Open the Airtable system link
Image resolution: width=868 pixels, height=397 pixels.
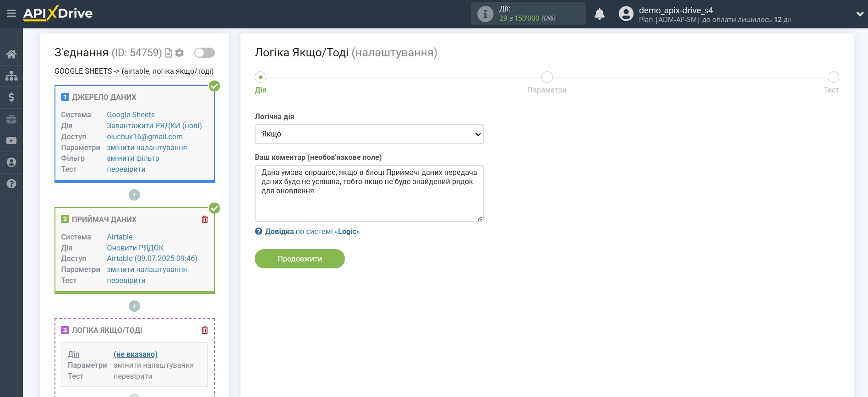point(120,237)
